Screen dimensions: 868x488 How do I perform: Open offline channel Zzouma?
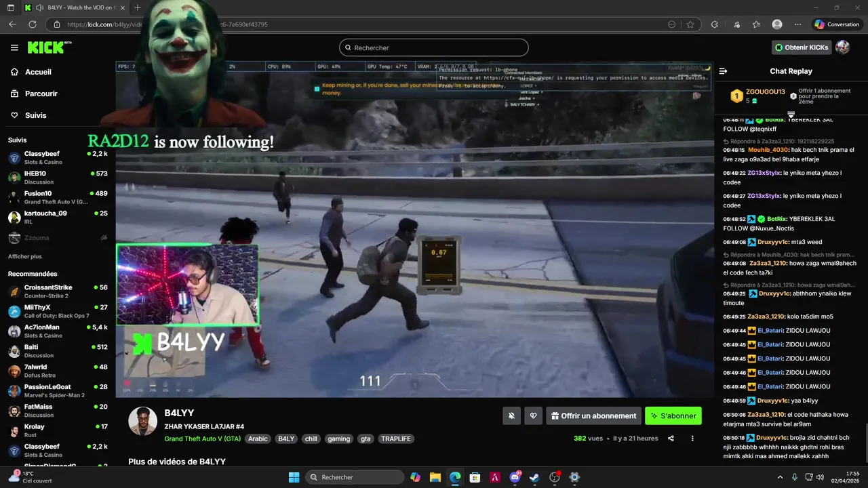58,238
